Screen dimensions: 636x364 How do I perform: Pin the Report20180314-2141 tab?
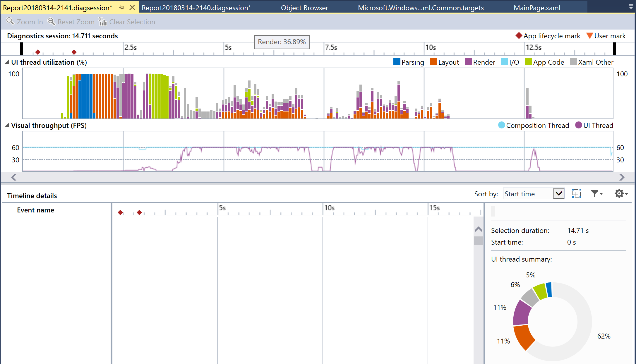[121, 7]
